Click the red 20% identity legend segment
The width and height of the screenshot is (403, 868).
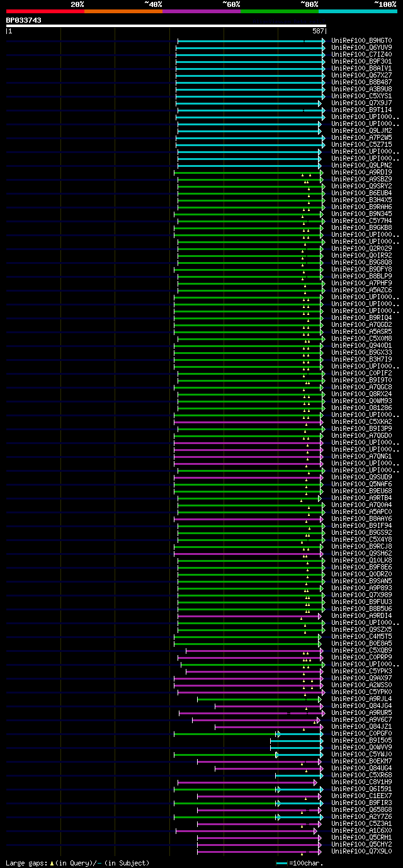(45, 11)
